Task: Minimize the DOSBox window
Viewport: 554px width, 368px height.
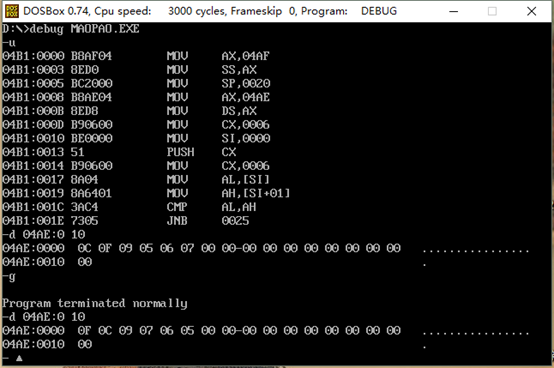Action: (x=454, y=11)
